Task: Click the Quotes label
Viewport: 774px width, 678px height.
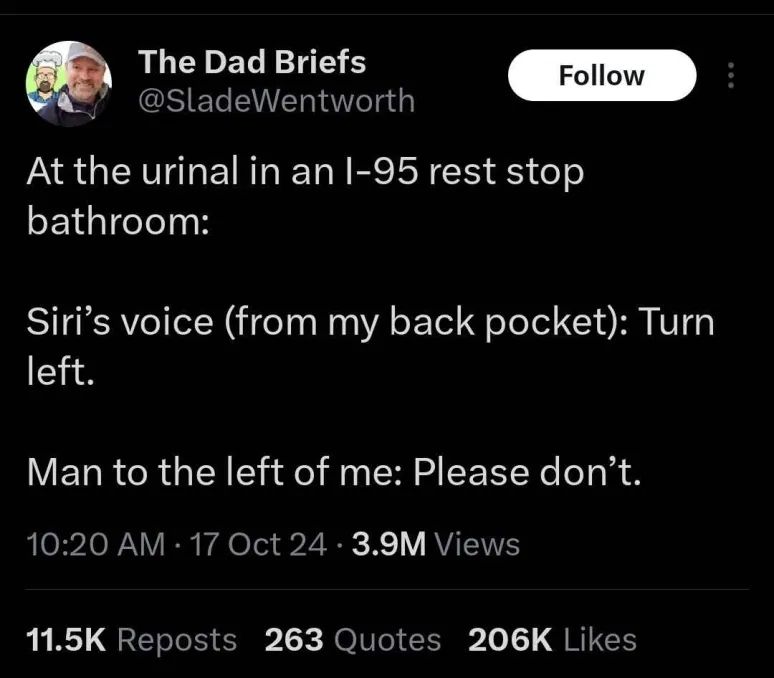Action: [387, 640]
